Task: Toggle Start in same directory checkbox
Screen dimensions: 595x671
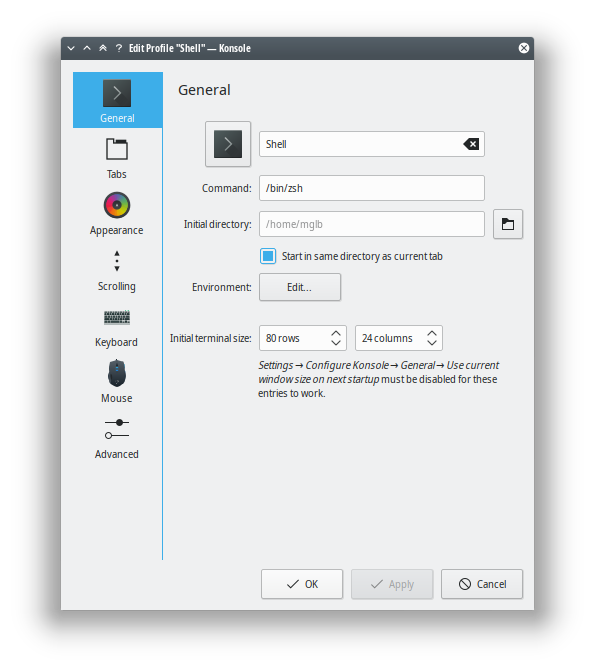Action: tap(268, 256)
